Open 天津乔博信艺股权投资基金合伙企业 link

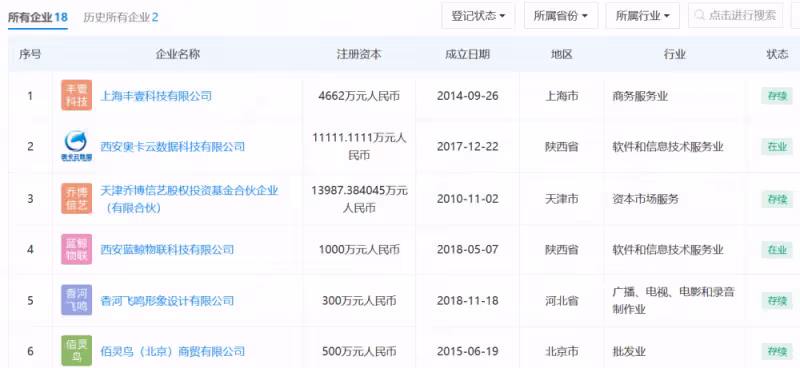coord(189,199)
